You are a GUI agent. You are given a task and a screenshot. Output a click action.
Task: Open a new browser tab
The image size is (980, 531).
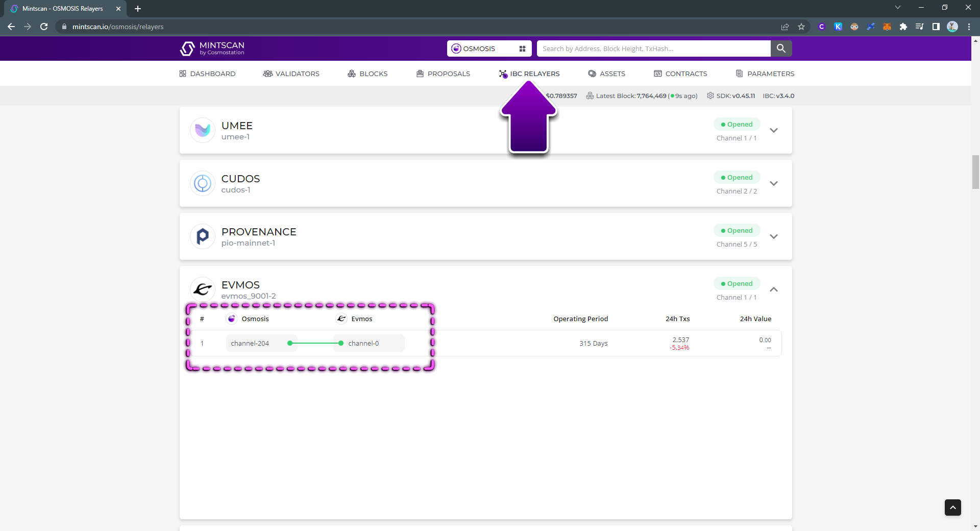coord(138,9)
